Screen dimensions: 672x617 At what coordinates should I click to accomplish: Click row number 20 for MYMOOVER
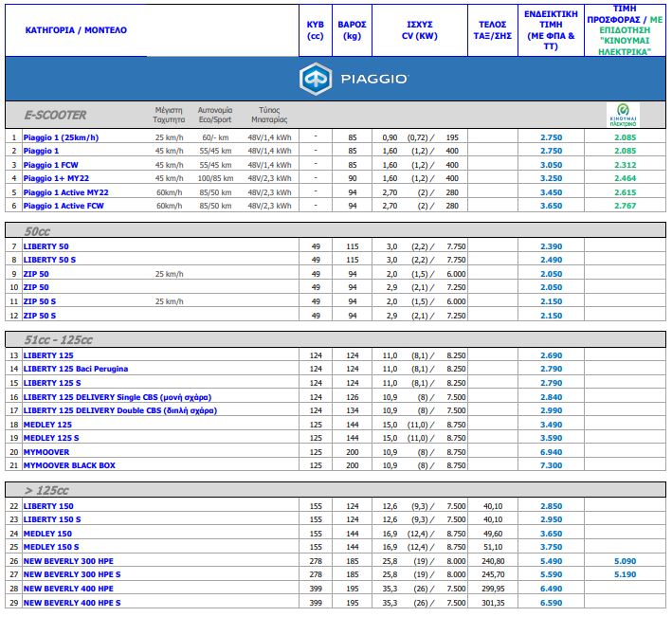click(x=13, y=452)
